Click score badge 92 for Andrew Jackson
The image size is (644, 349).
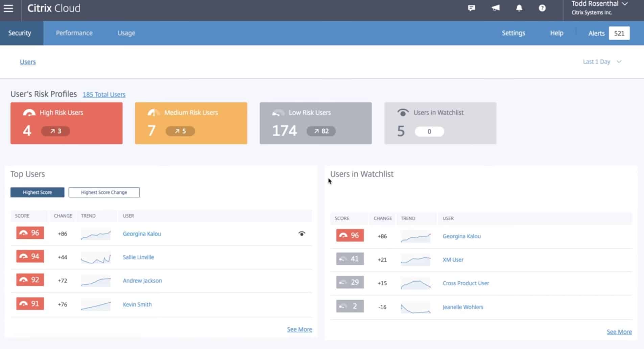click(x=30, y=280)
